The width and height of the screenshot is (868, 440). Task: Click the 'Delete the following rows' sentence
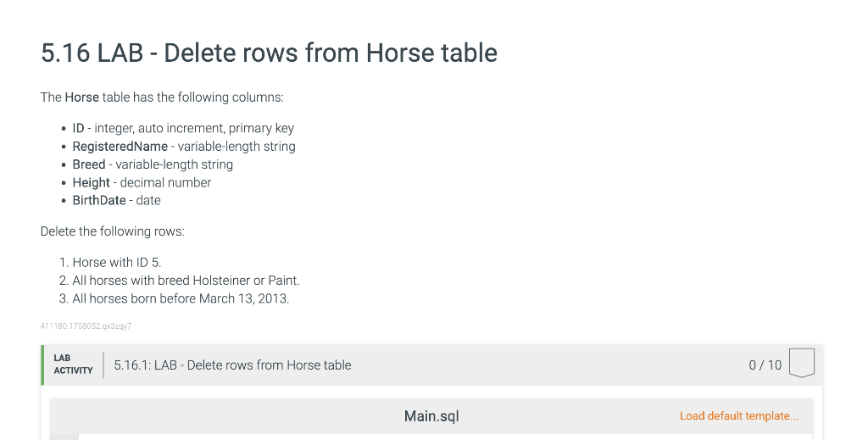pyautogui.click(x=113, y=231)
